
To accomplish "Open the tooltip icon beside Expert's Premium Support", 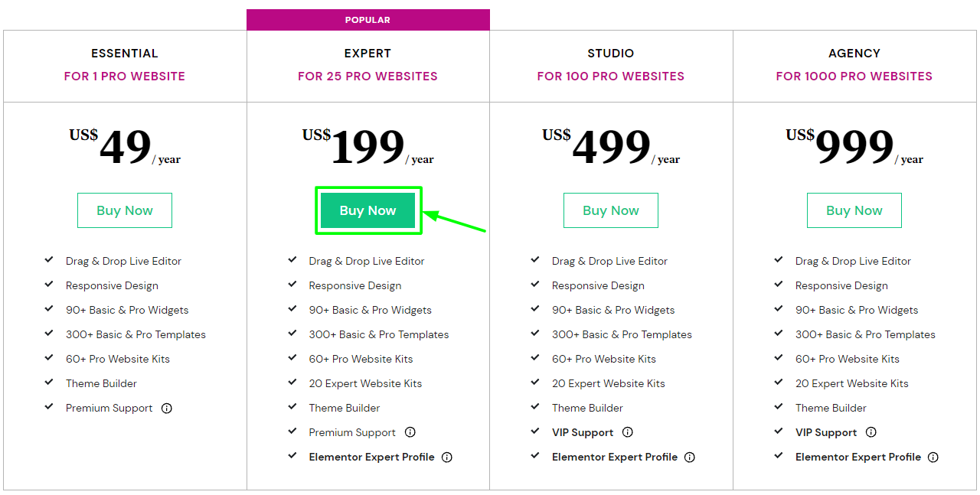I will (410, 432).
